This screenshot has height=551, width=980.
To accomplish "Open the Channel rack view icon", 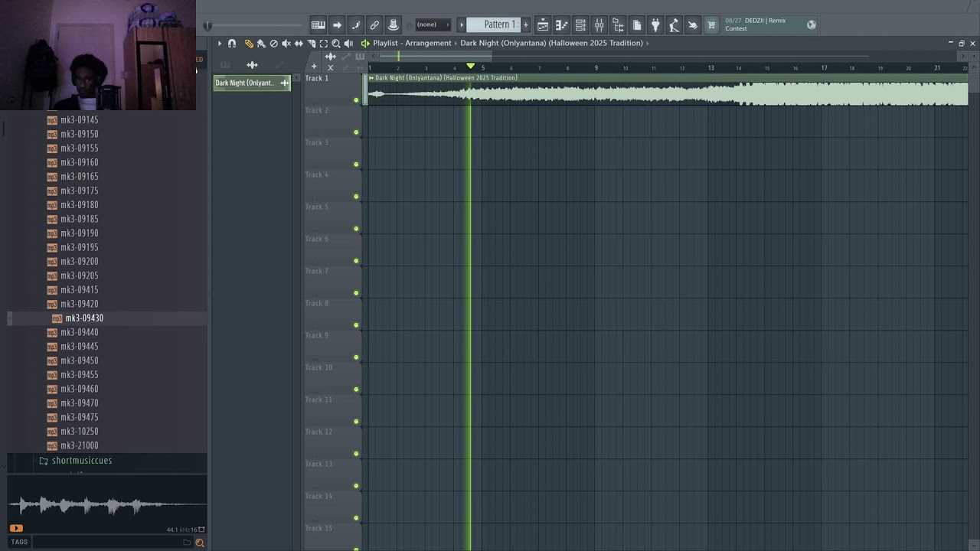I will 580,24.
